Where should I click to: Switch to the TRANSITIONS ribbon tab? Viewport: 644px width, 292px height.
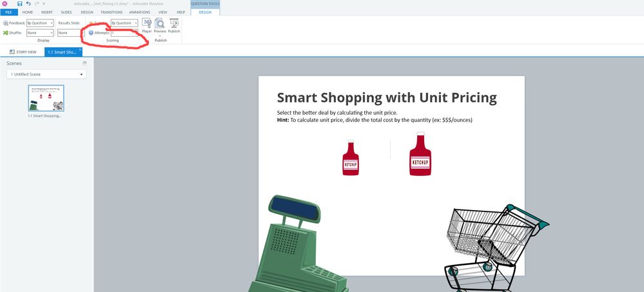coord(112,12)
